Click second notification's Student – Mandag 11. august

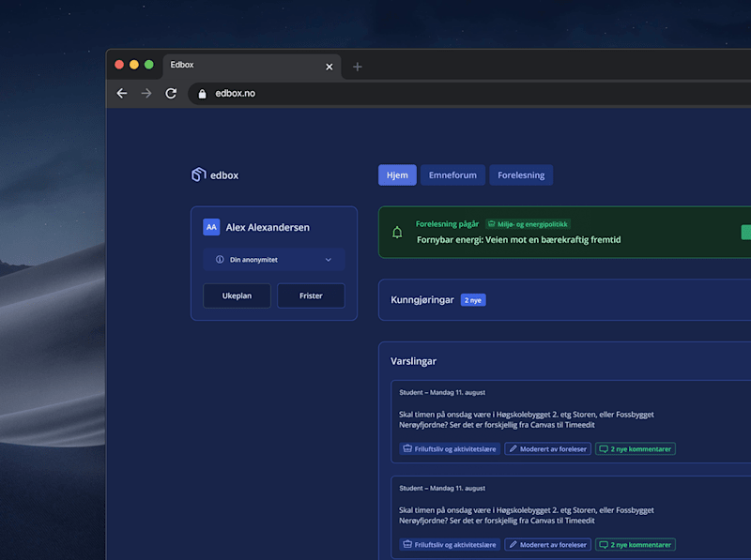click(442, 488)
